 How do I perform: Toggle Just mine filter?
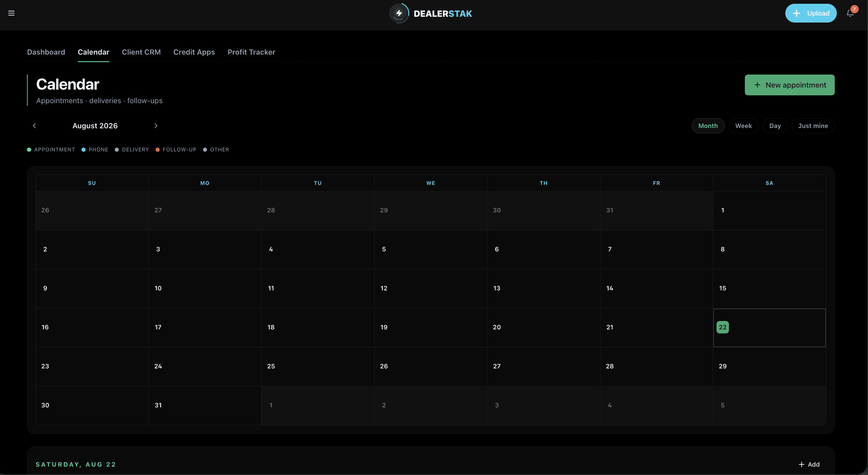coord(813,126)
